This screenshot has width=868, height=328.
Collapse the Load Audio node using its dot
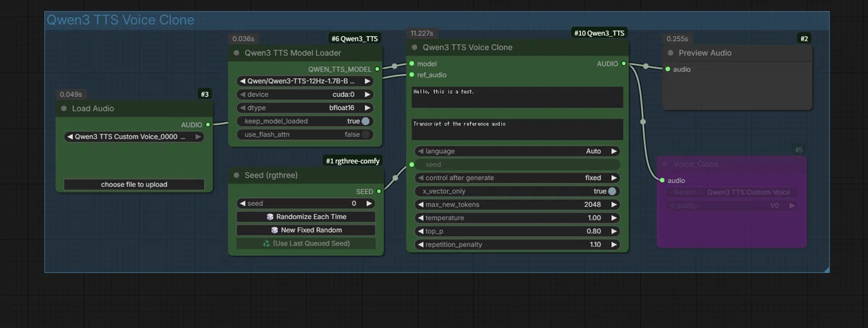[x=64, y=108]
